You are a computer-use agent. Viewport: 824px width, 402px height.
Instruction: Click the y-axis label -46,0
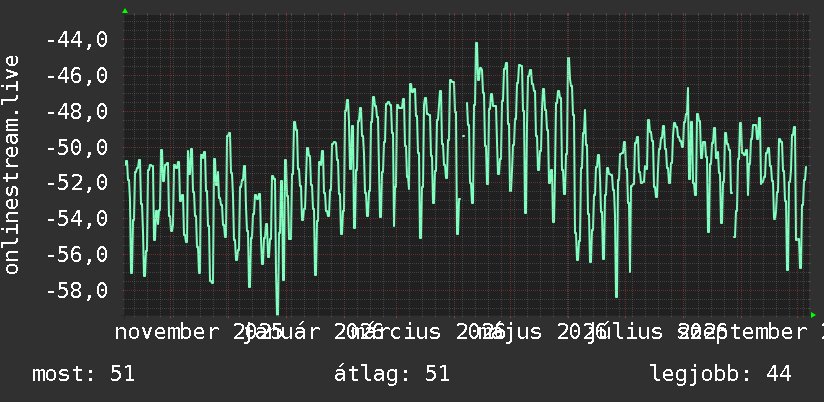(77, 76)
